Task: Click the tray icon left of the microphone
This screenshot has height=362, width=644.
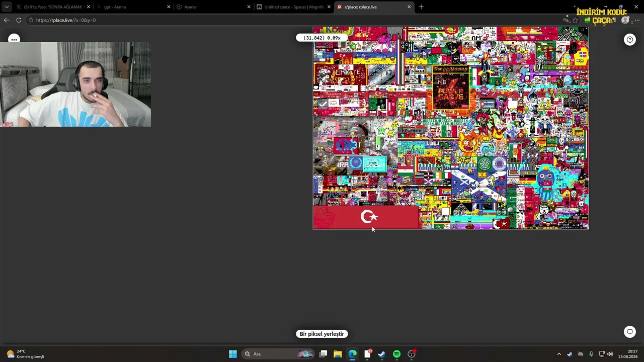Action: click(581, 354)
